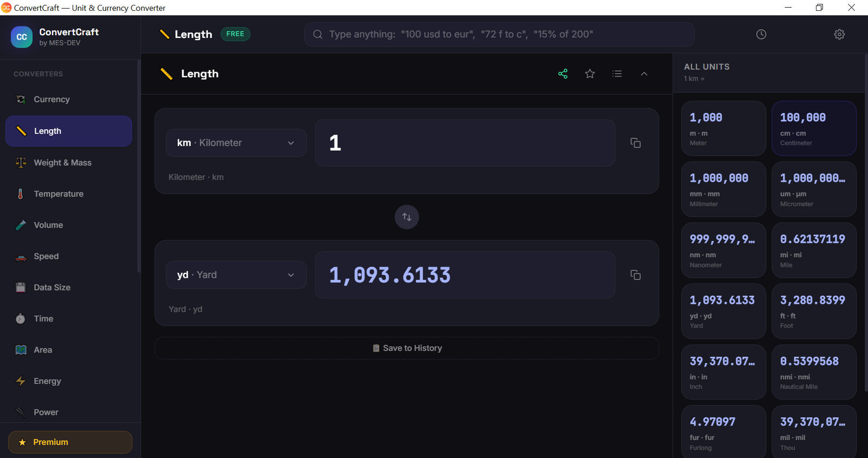868x458 pixels.
Task: Copy the kilometer input value
Action: [x=635, y=143]
